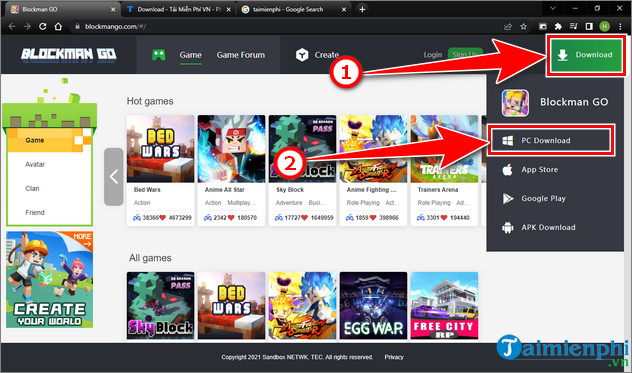Click the Privacy footer link
The width and height of the screenshot is (632, 373).
click(394, 357)
